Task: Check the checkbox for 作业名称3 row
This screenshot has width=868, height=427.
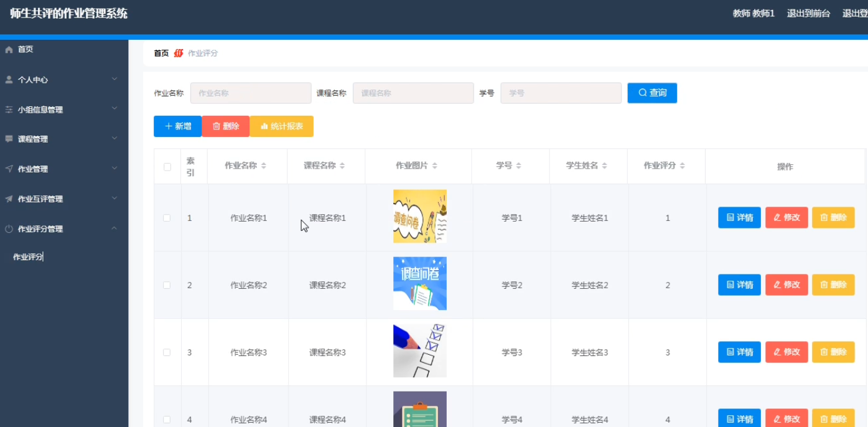Action: click(166, 352)
